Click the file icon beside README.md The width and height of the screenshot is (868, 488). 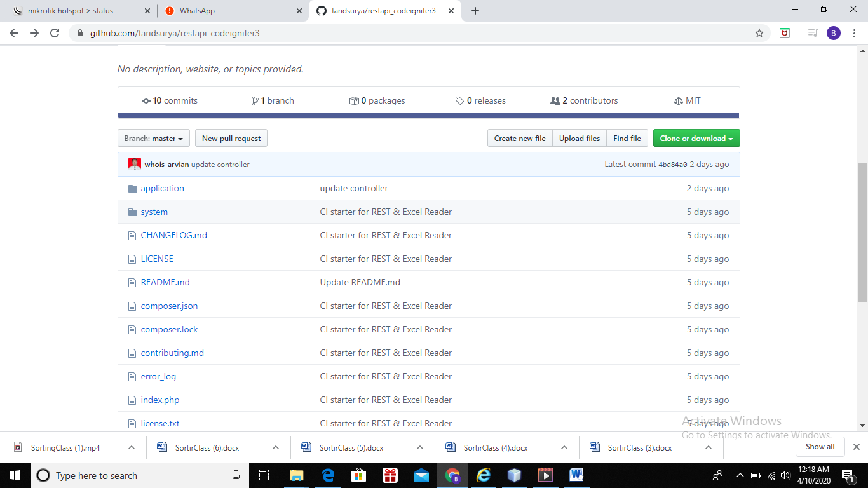pos(132,283)
